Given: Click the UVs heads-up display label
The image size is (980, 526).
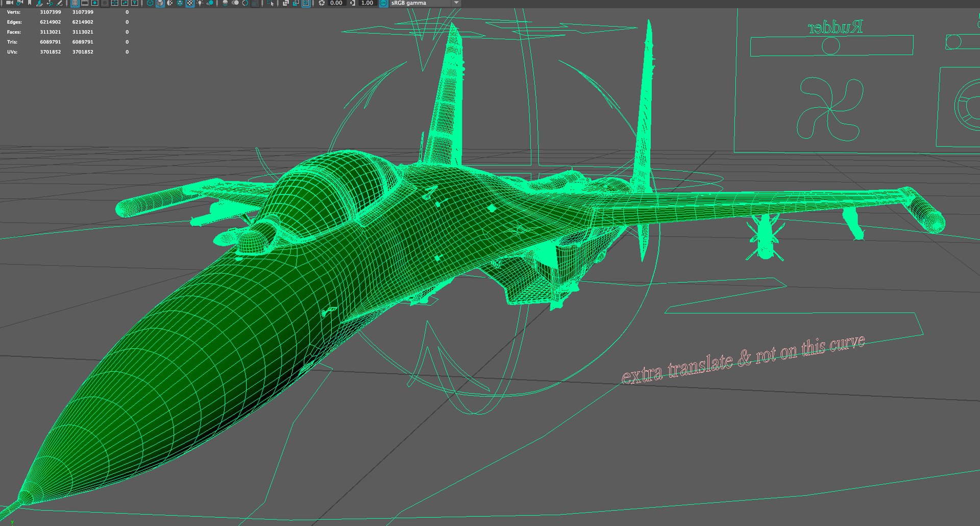Looking at the screenshot, I should click(x=12, y=52).
